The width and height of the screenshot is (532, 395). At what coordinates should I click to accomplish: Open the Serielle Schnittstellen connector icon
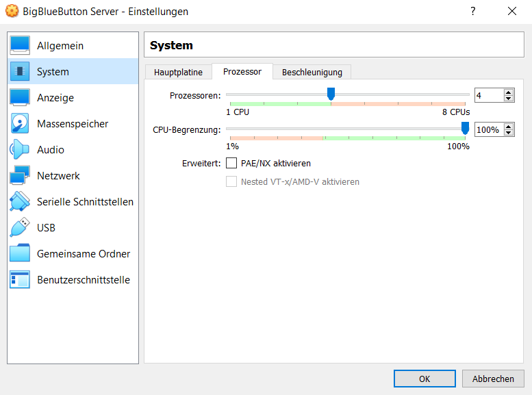[20, 201]
